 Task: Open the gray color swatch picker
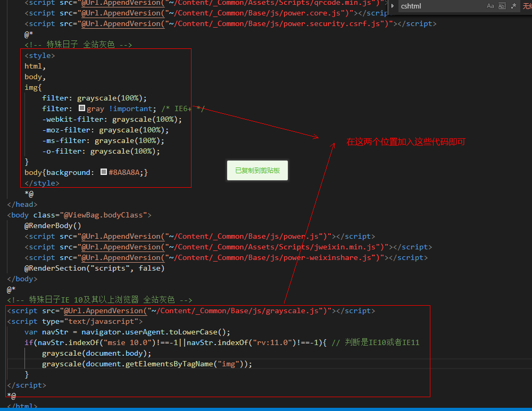[82, 108]
